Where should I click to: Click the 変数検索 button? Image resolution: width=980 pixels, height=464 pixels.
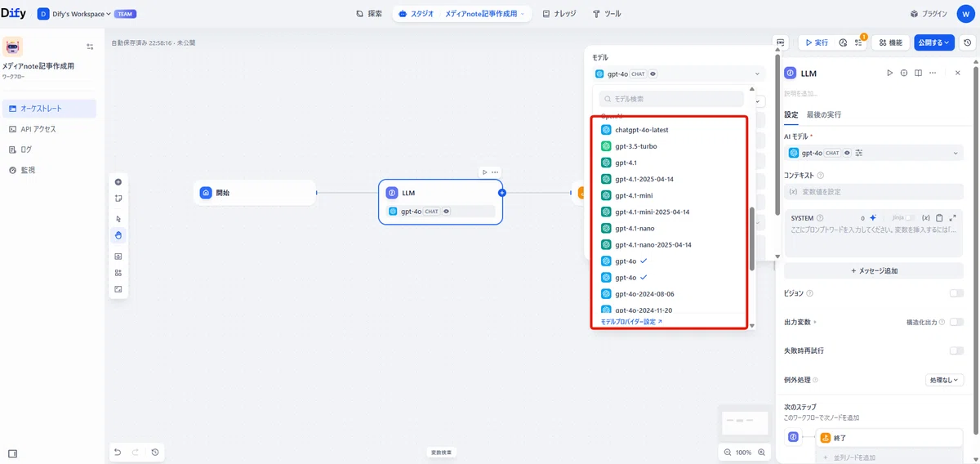click(441, 452)
